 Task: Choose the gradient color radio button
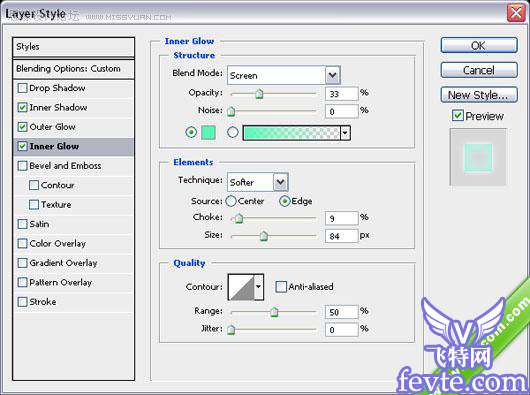[233, 132]
